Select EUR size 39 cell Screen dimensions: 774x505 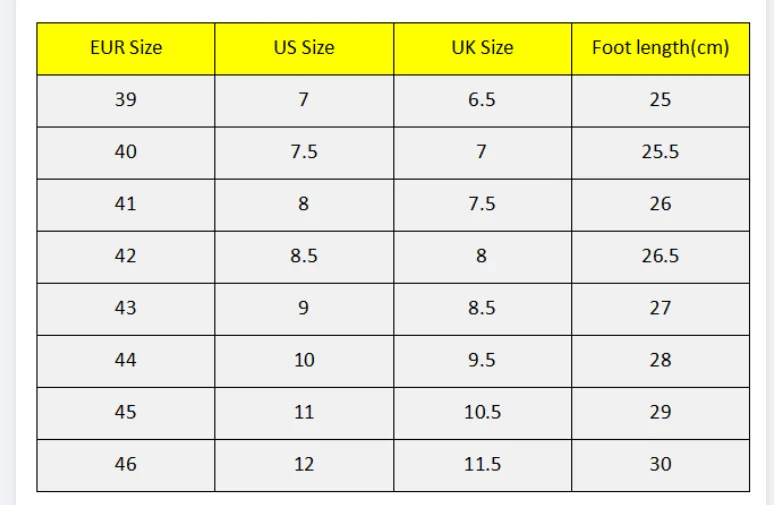point(126,100)
